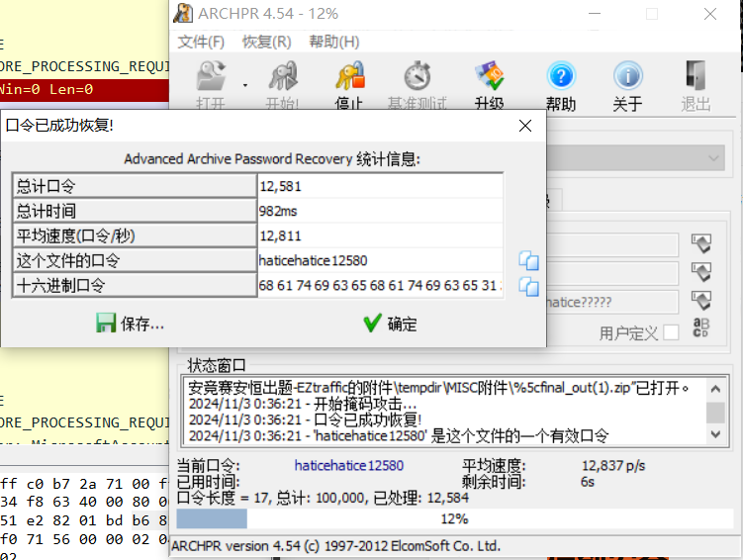Image resolution: width=743 pixels, height=560 pixels.
Task: Open the 帮助(H) menu
Action: pyautogui.click(x=333, y=42)
